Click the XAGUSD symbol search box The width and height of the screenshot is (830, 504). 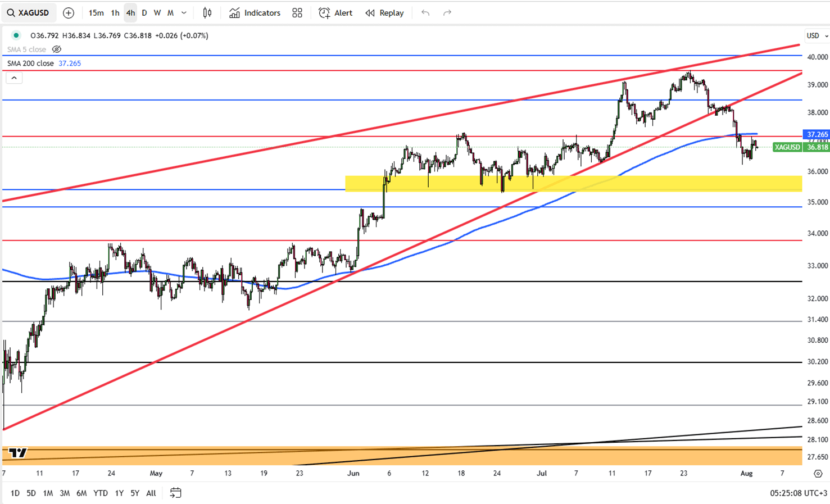click(x=29, y=13)
